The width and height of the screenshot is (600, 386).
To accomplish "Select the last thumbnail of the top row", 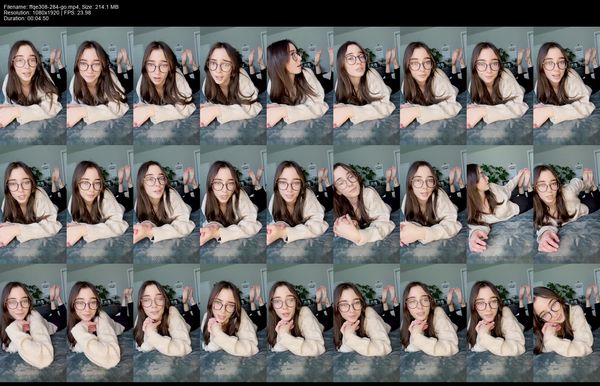I will [x=566, y=86].
